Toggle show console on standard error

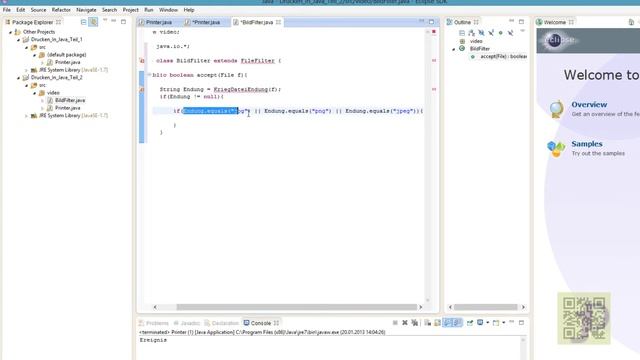pos(458,323)
